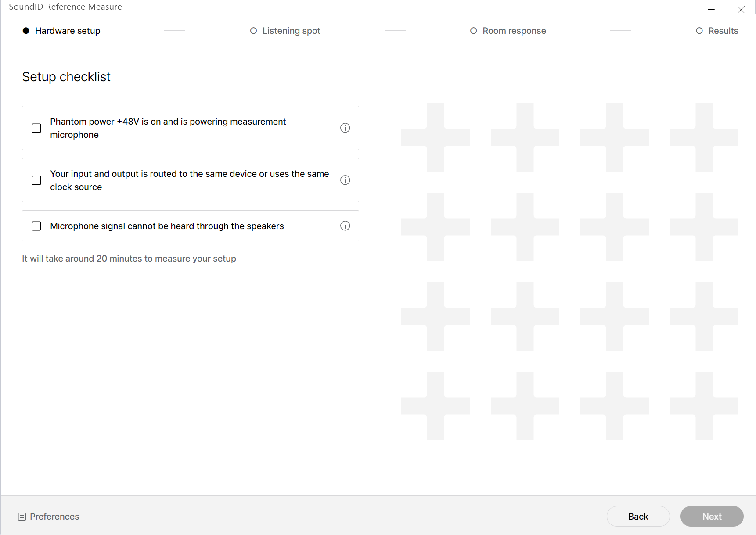Open info icon for microphone signal item
Image resolution: width=756 pixels, height=535 pixels.
tap(345, 226)
